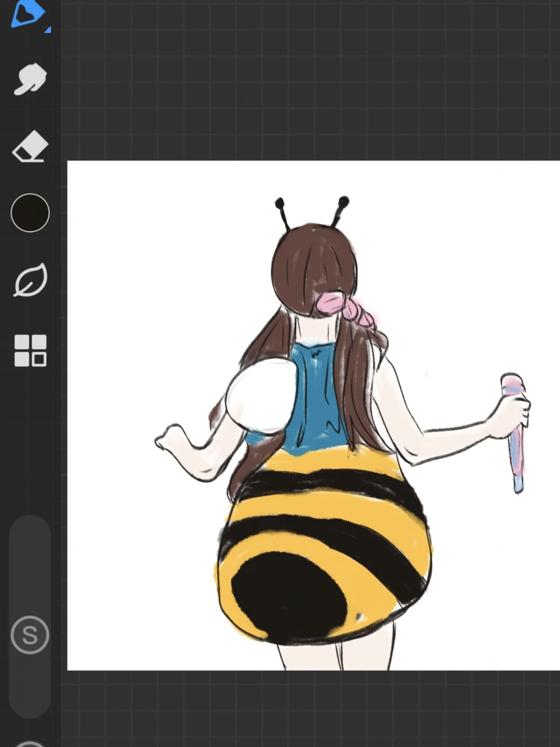
Task: Open the black current color swatch
Action: [30, 213]
